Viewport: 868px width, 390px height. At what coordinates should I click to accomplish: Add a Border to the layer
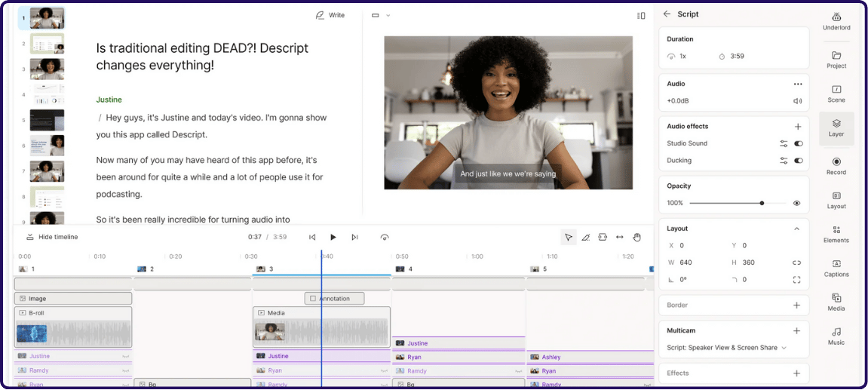pos(796,305)
